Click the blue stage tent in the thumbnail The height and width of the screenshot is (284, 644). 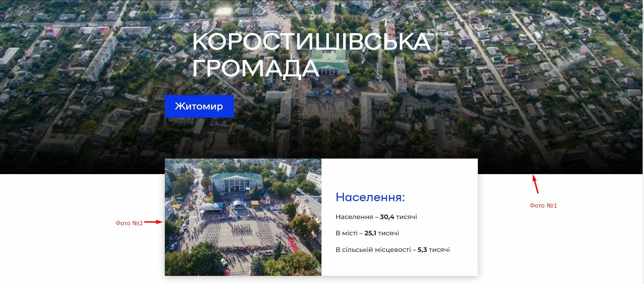point(238,205)
